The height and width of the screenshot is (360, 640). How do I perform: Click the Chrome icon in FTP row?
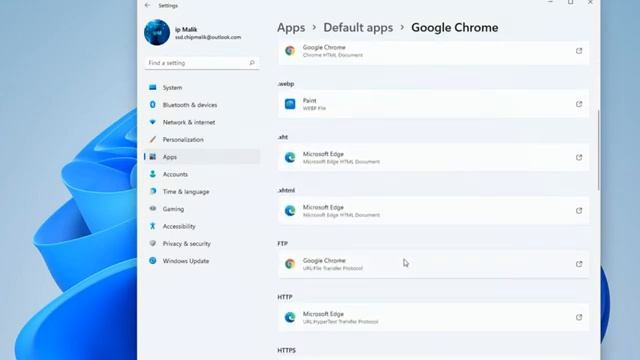pyautogui.click(x=290, y=264)
